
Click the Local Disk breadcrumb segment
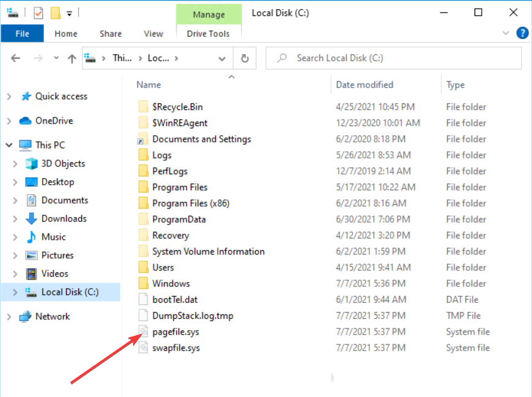click(158, 58)
